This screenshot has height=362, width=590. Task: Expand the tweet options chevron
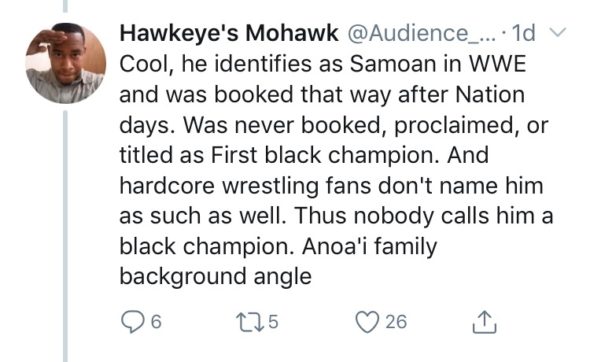tap(558, 33)
